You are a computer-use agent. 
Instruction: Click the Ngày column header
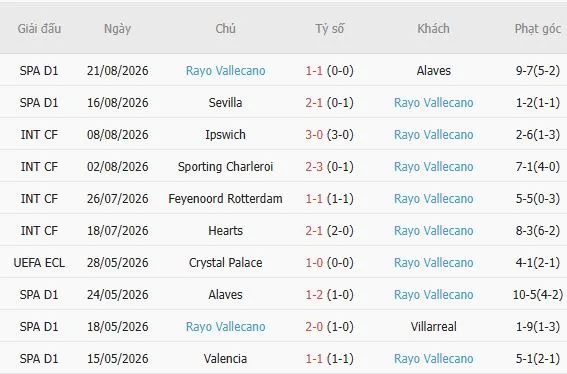pyautogui.click(x=117, y=29)
